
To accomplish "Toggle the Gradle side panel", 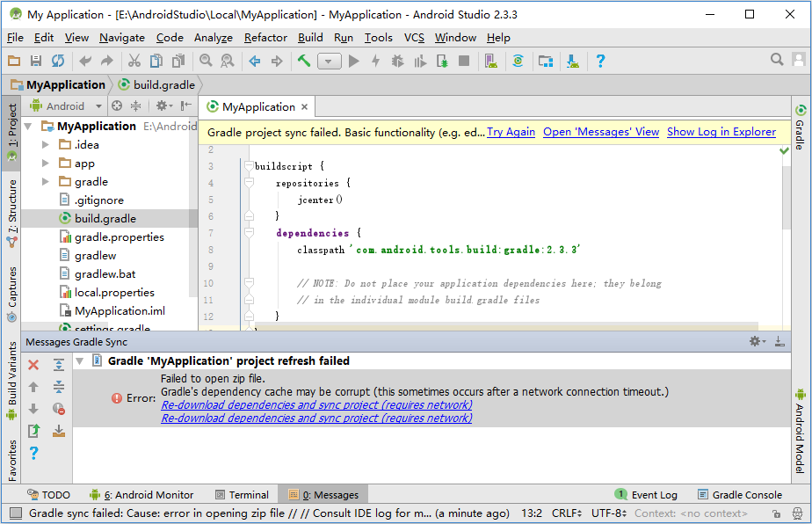I will click(800, 127).
